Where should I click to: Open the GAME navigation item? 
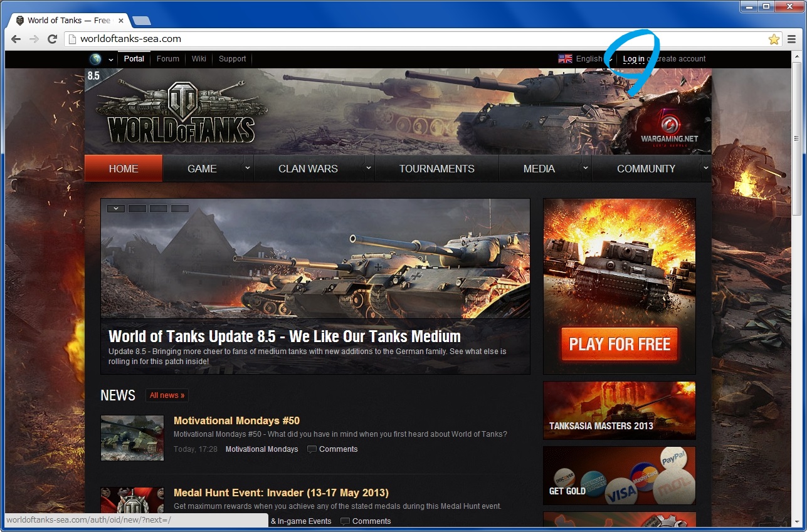pyautogui.click(x=202, y=169)
